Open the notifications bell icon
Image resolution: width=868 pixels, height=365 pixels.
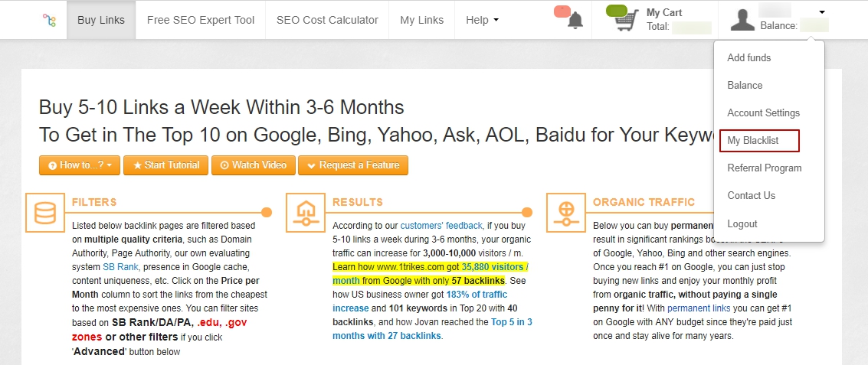pos(575,21)
